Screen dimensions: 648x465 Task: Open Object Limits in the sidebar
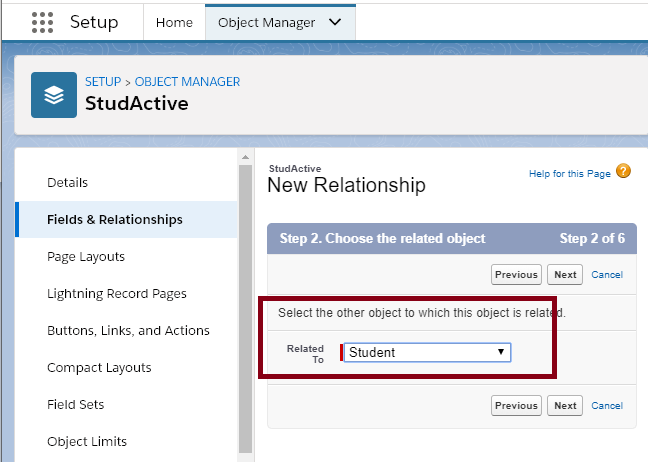[x=87, y=441]
